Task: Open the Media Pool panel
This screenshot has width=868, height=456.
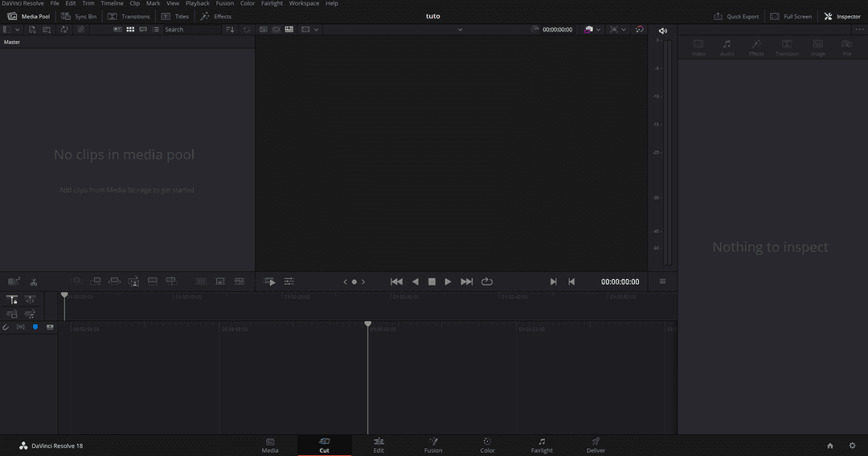Action: coord(29,16)
